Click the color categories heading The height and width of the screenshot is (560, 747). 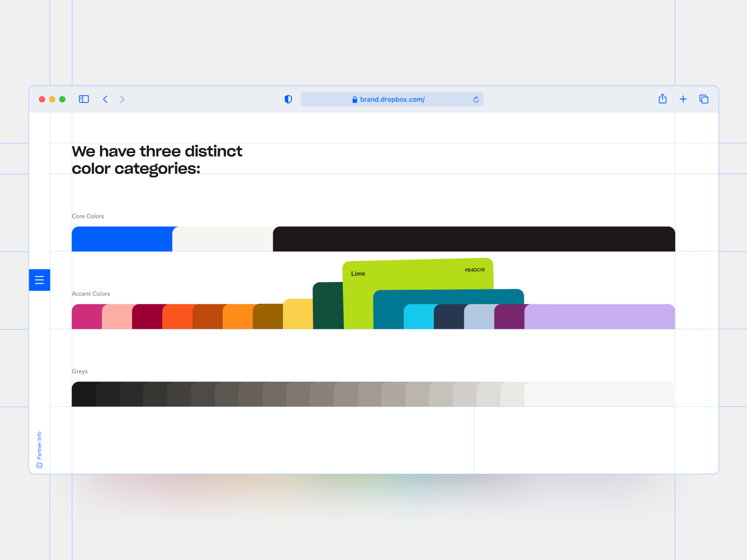157,160
